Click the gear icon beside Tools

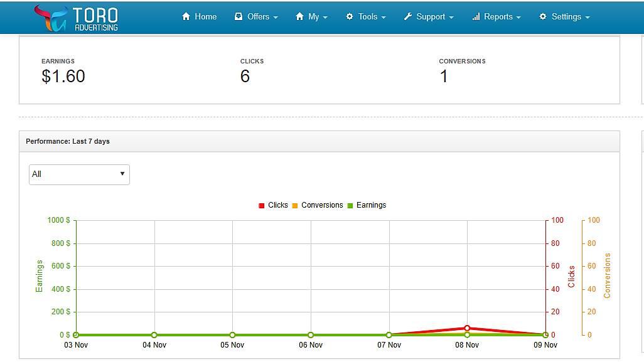click(350, 16)
